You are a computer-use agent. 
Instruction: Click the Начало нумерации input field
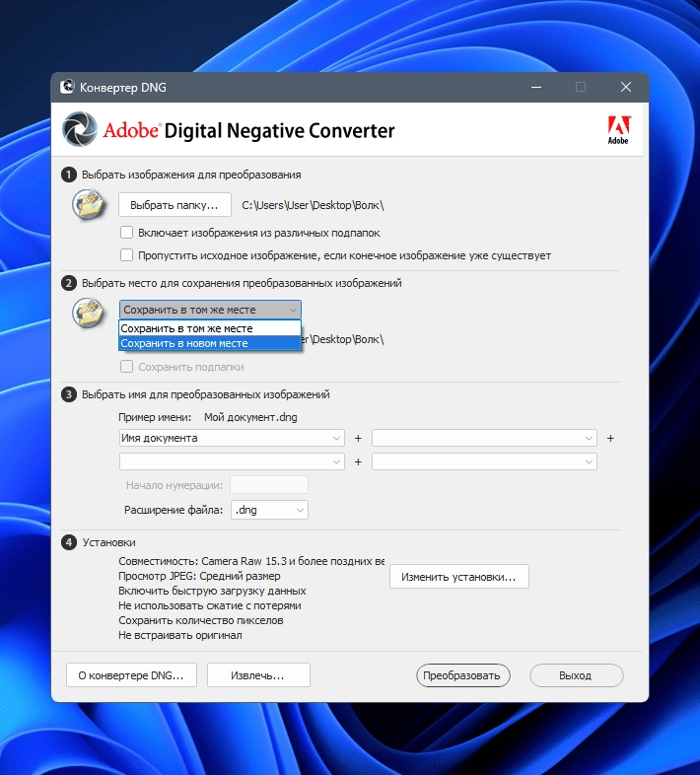coord(269,485)
